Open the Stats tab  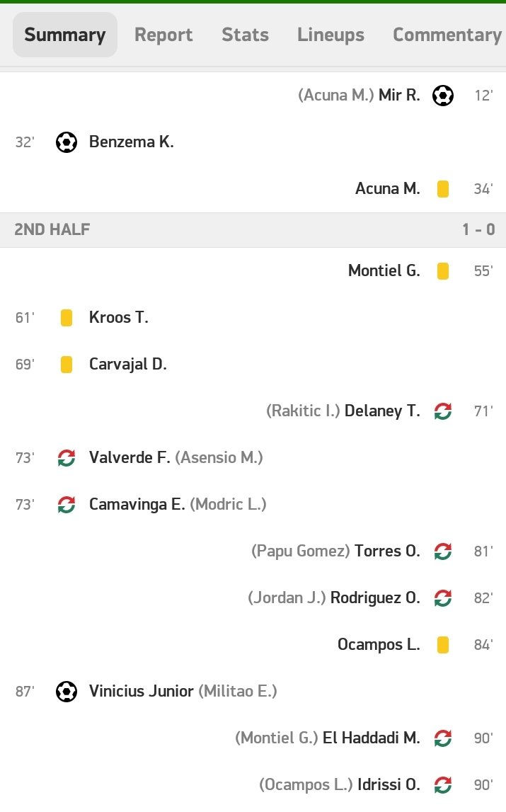[x=245, y=35]
